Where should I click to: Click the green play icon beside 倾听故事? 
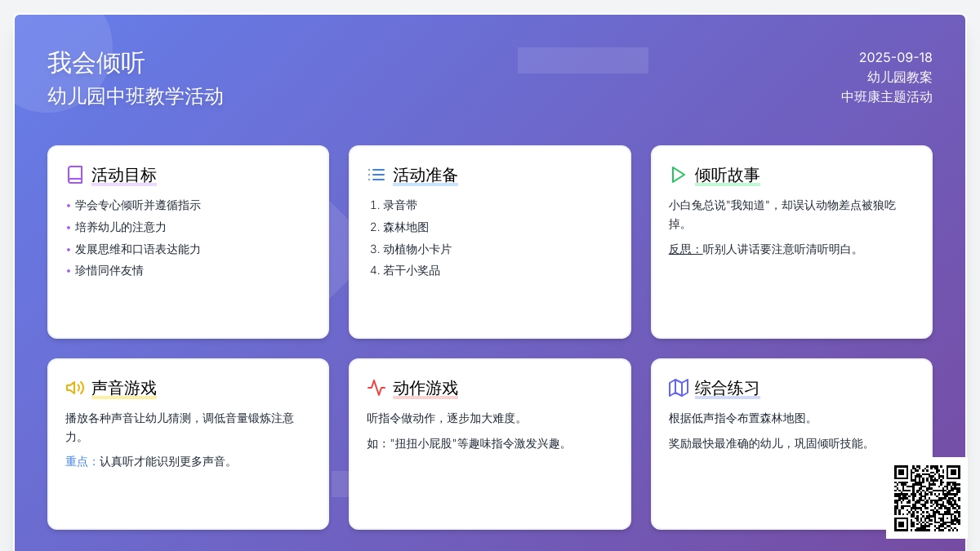(678, 175)
